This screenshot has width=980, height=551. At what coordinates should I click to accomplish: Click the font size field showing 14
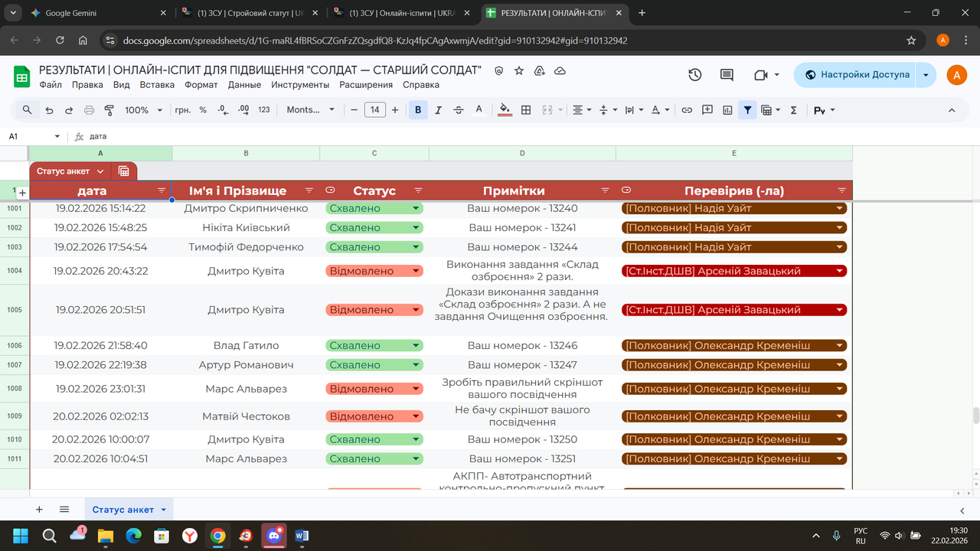click(x=374, y=110)
